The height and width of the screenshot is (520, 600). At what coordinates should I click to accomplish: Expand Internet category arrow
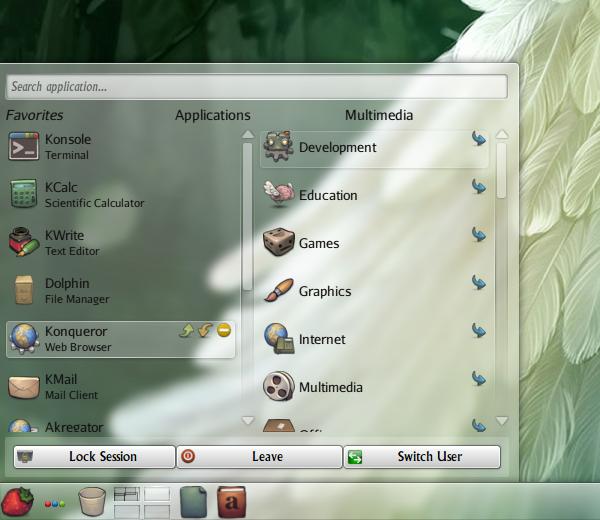click(479, 330)
